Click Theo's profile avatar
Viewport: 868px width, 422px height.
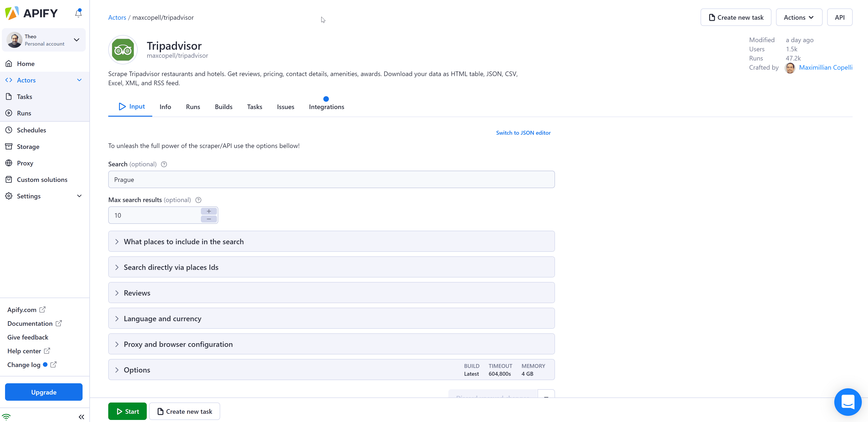(14, 40)
